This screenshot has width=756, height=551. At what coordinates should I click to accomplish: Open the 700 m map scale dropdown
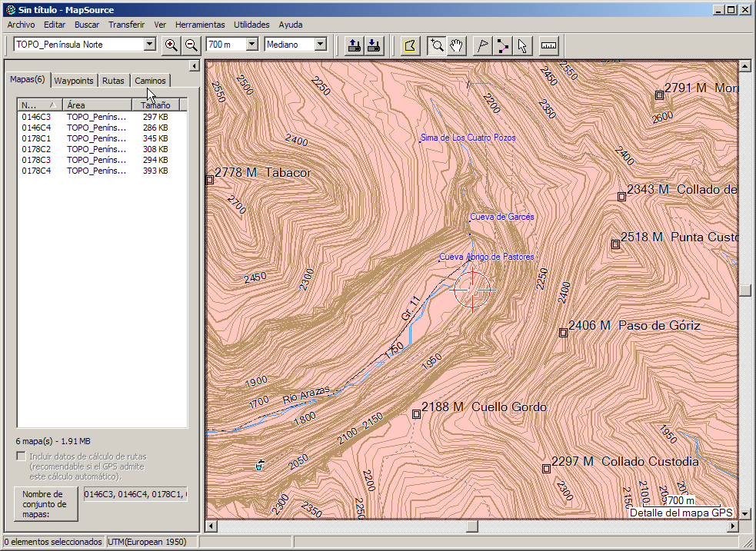pyautogui.click(x=251, y=45)
